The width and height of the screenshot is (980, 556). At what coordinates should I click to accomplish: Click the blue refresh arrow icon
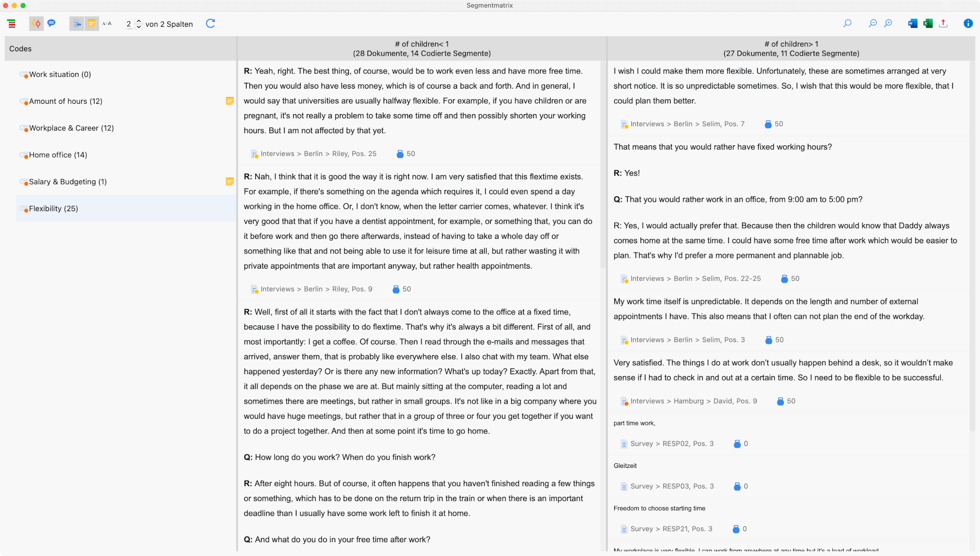(211, 24)
